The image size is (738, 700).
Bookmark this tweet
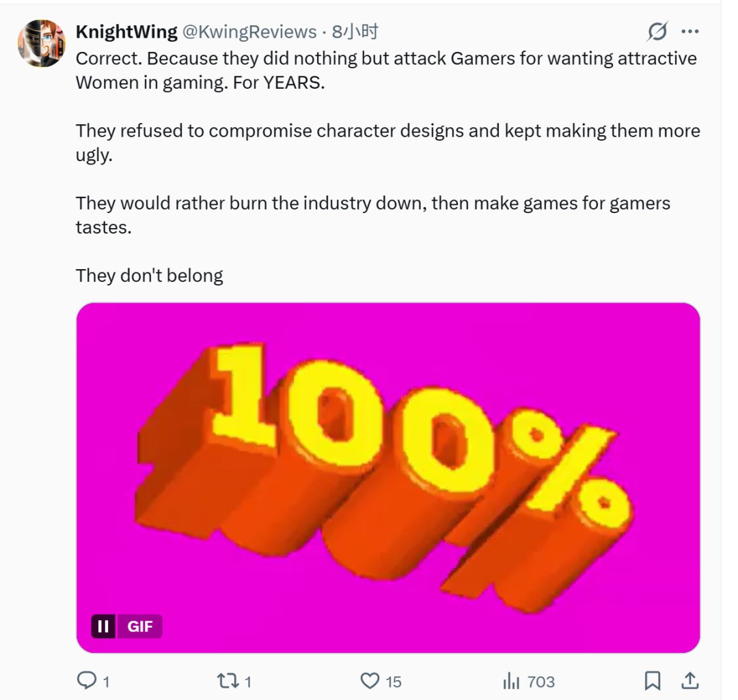click(653, 680)
